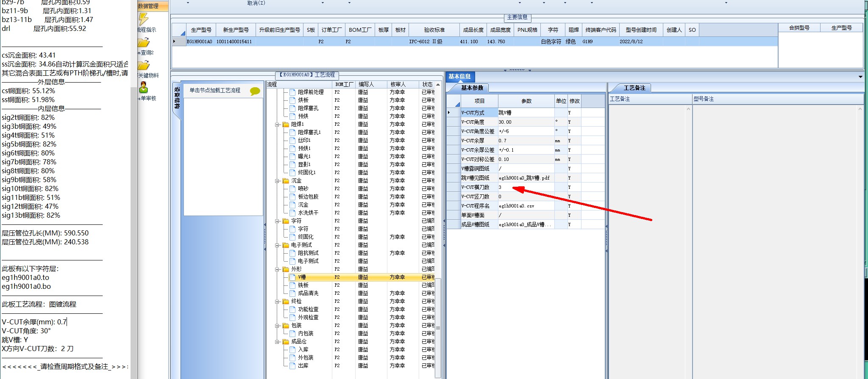Click the folder icon of 包装 group
The width and height of the screenshot is (868, 379).
pyautogui.click(x=286, y=325)
